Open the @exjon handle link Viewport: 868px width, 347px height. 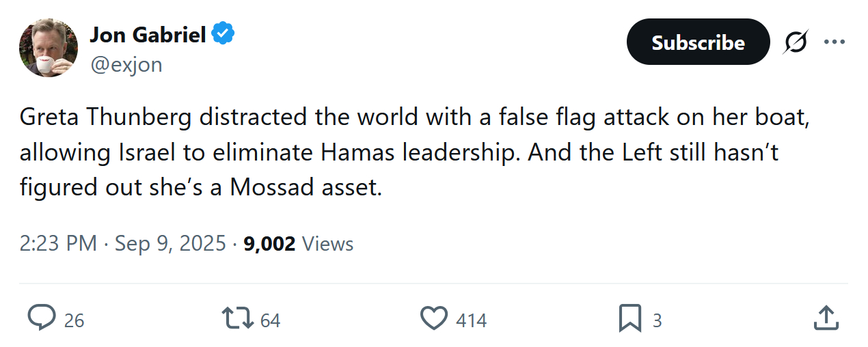click(126, 64)
